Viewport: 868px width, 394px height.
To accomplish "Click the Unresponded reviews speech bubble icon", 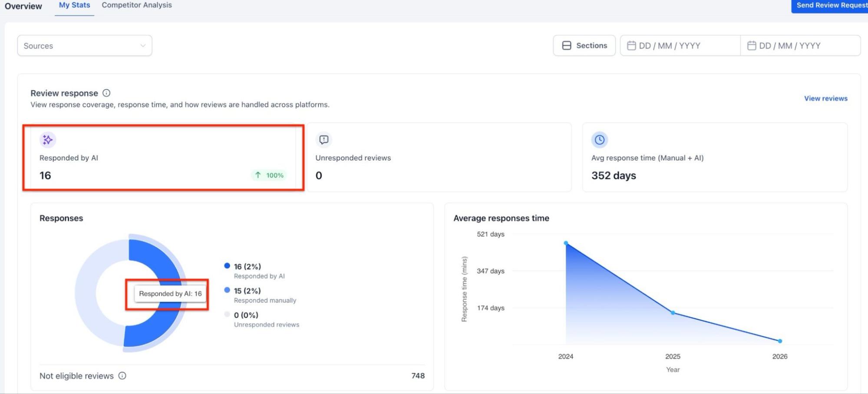I will [323, 140].
